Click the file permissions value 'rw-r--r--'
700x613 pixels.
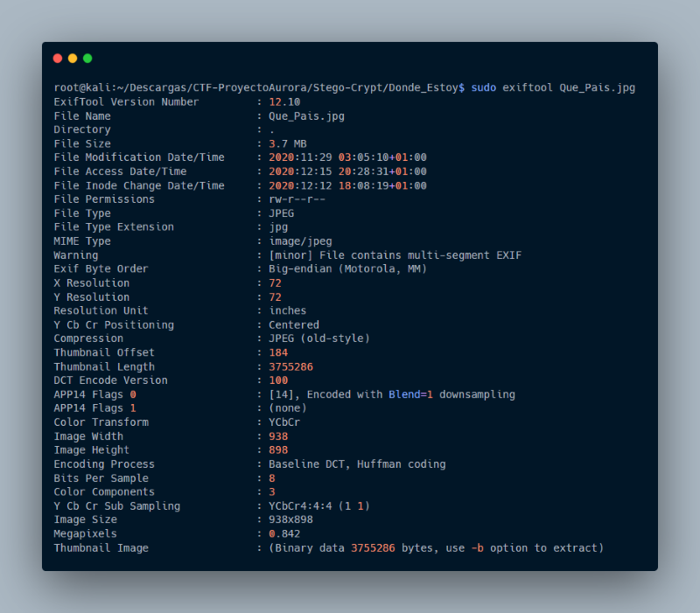pyautogui.click(x=297, y=199)
